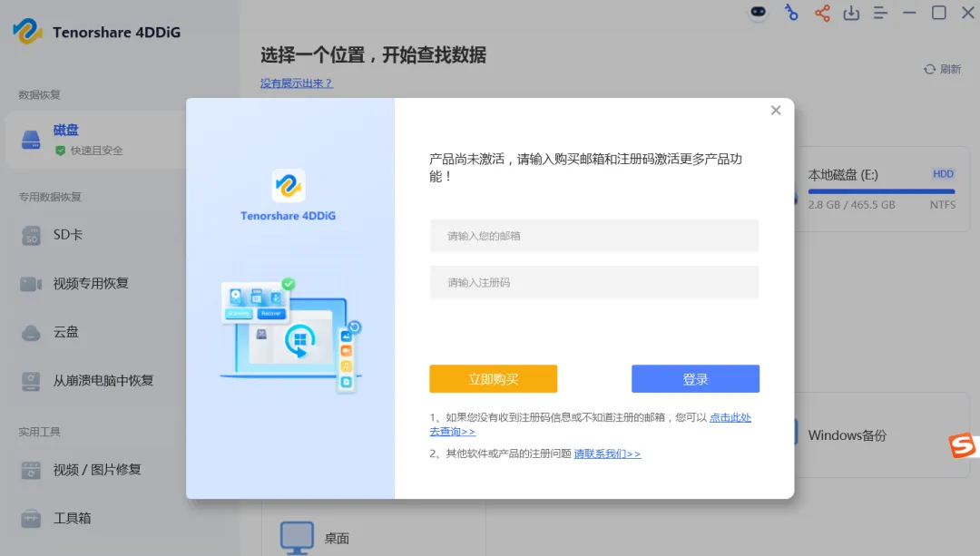Focus the 请输入您的邮箱 email field
This screenshot has height=556, width=980.
[594, 236]
